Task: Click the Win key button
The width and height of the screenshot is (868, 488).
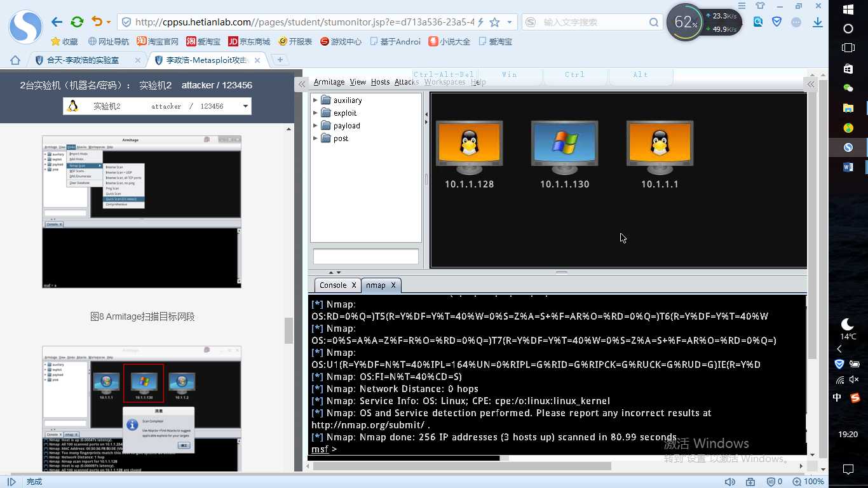Action: (510, 75)
